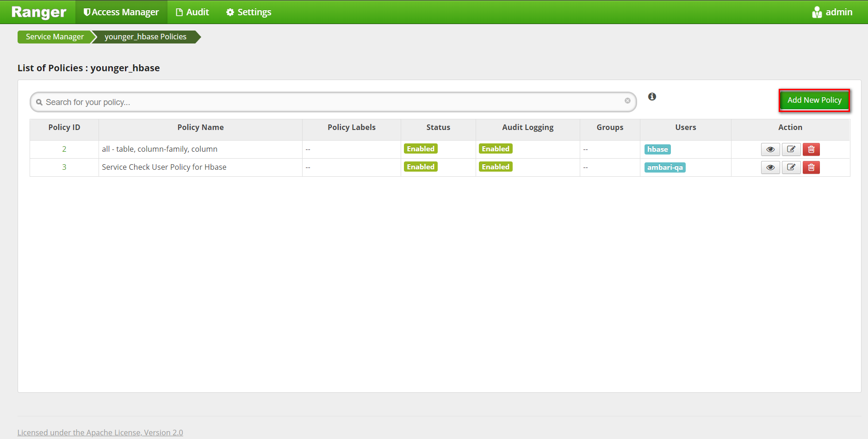Image resolution: width=868 pixels, height=439 pixels.
Task: View the Service Check User Policy via eye icon
Action: [770, 167]
